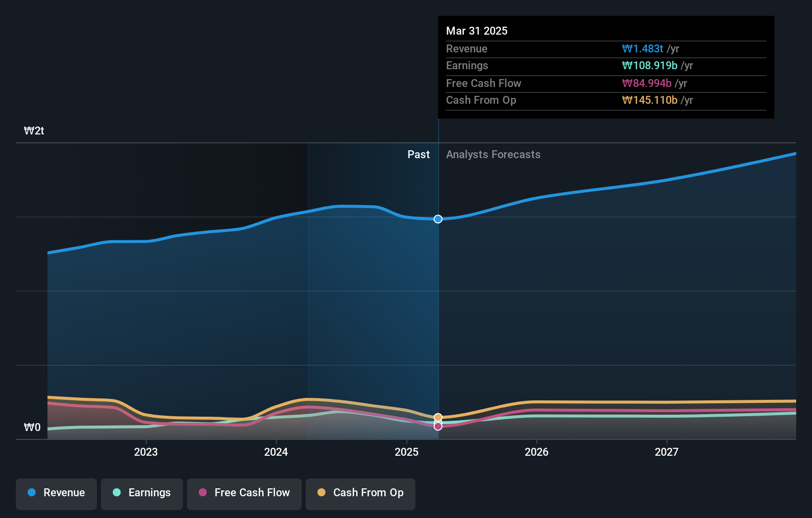Click the ₩84.994b free cash flow value

(x=647, y=83)
